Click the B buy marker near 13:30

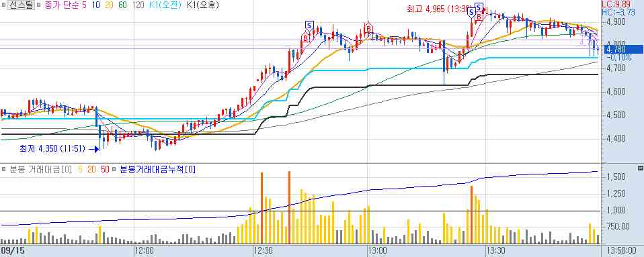(479, 16)
